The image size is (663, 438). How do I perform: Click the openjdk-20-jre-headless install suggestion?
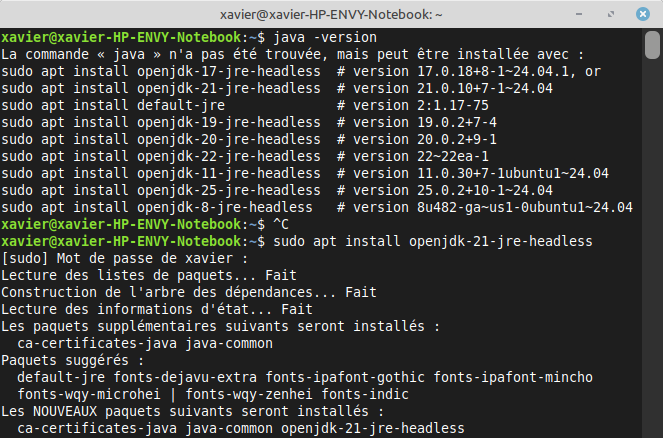(161, 139)
